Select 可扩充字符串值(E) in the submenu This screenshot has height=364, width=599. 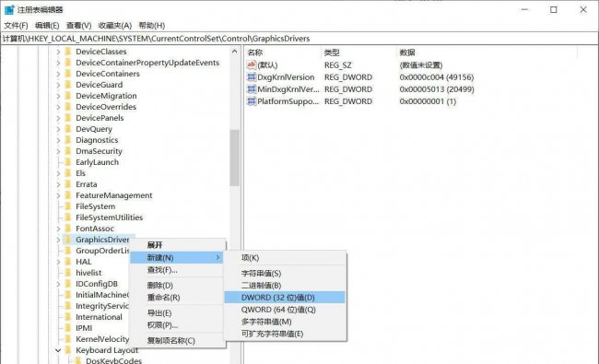(285, 335)
